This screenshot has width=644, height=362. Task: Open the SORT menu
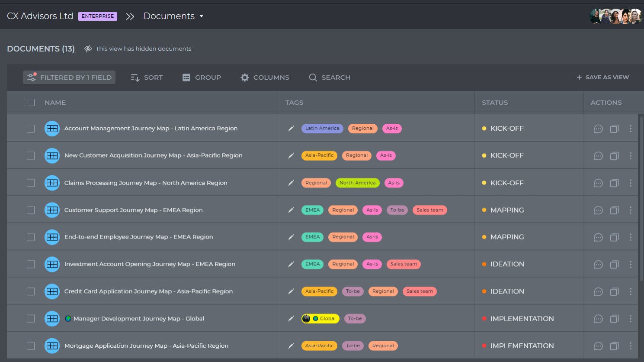[x=147, y=77]
